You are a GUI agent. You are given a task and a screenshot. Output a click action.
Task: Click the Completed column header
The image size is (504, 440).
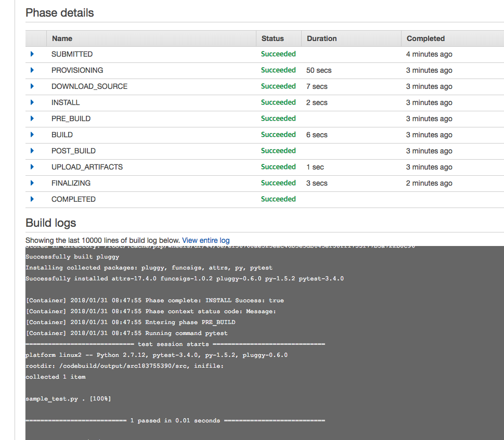tap(425, 38)
